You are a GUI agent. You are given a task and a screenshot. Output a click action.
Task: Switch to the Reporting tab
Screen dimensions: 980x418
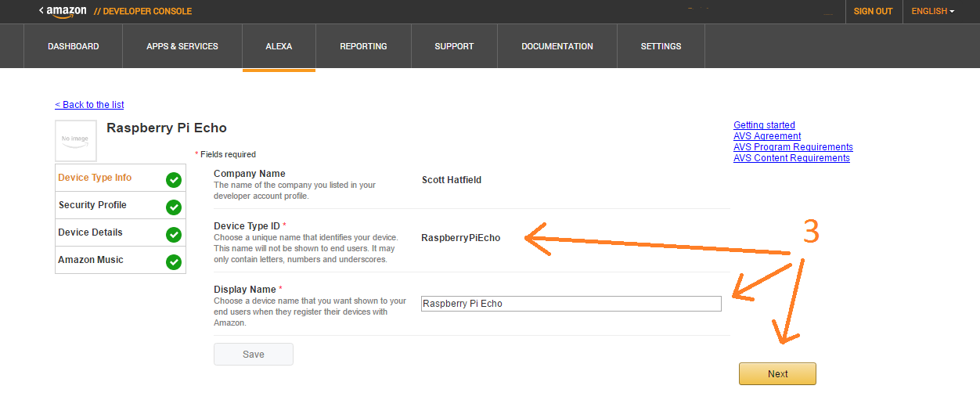click(363, 46)
